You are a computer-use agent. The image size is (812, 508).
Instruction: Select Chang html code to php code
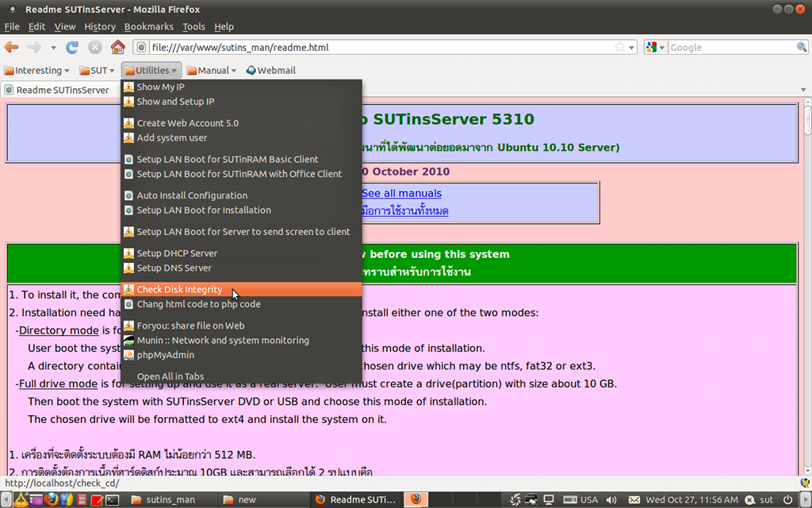(241, 304)
